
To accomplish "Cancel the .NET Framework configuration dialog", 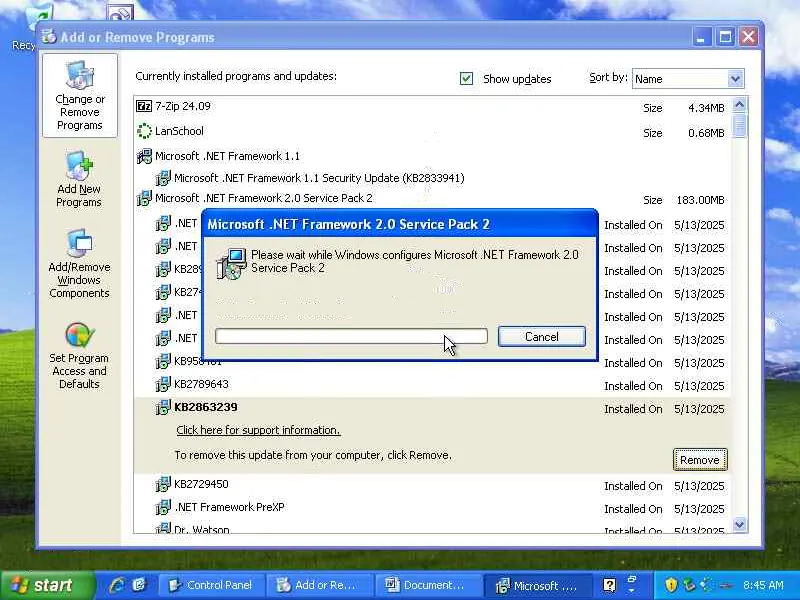I will point(542,337).
